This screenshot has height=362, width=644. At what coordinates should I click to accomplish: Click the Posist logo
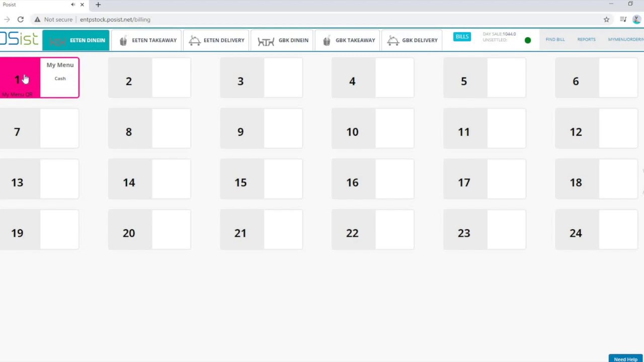pyautogui.click(x=19, y=39)
